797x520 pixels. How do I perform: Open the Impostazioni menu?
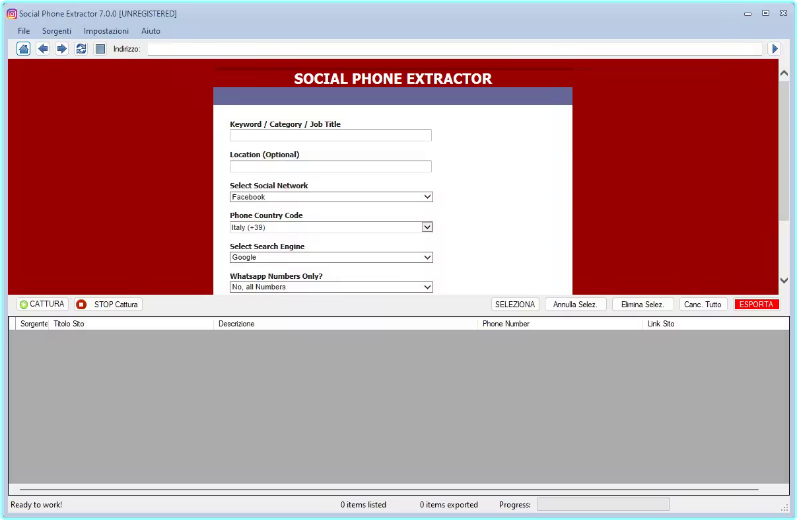106,31
